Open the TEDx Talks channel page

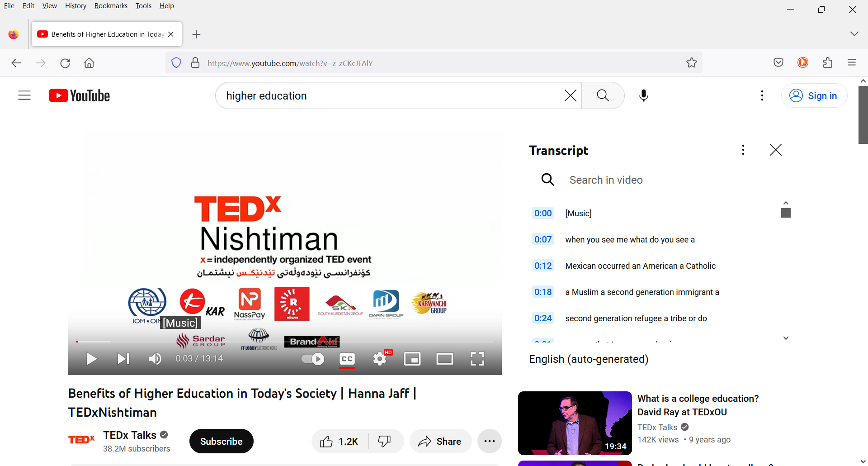[129, 435]
